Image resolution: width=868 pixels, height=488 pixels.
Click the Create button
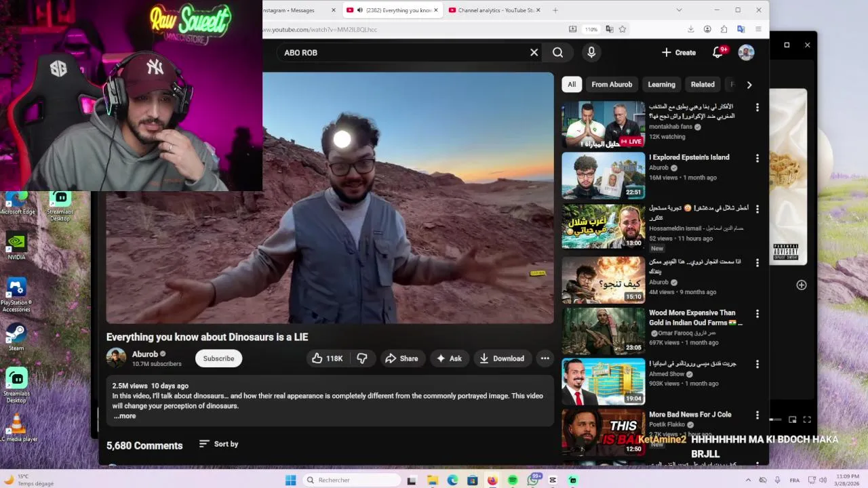pos(679,52)
